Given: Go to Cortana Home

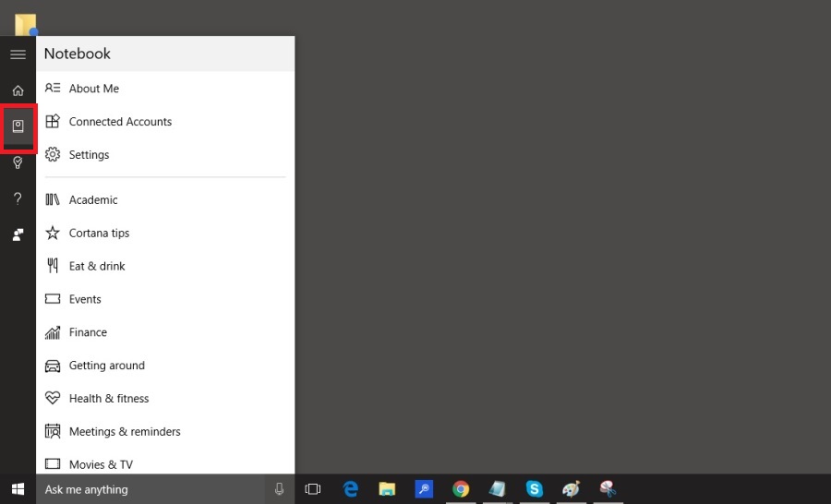Looking at the screenshot, I should [x=18, y=90].
